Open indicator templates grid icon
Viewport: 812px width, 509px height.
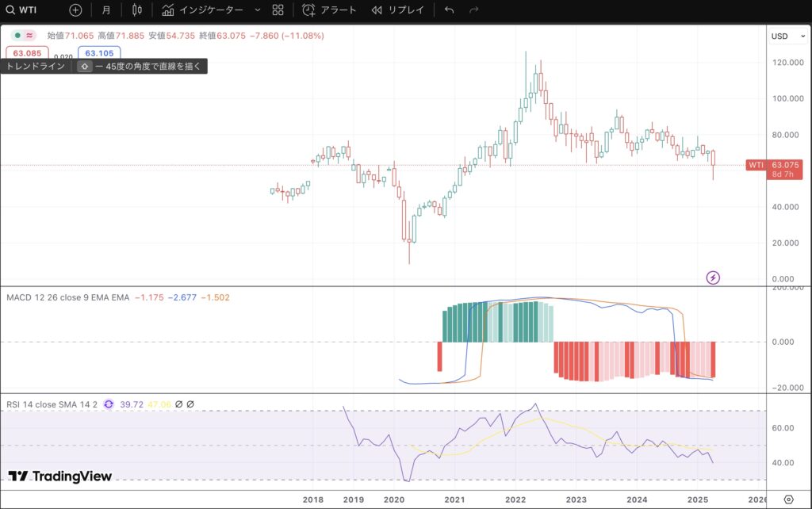(x=278, y=10)
